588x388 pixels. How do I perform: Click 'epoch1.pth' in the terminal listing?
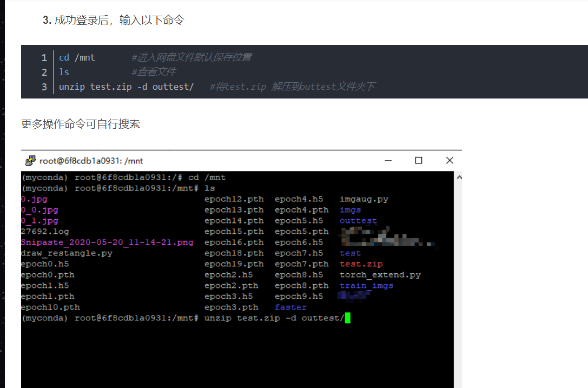click(48, 297)
